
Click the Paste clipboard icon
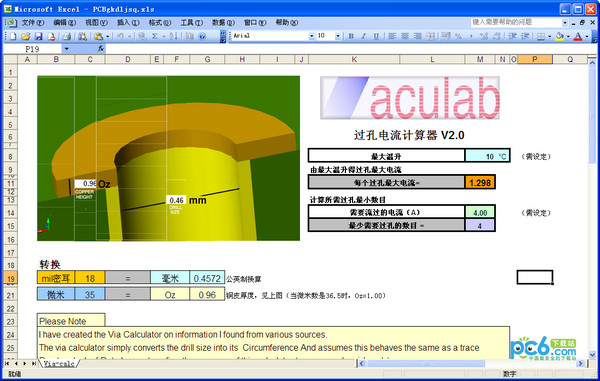[x=98, y=36]
